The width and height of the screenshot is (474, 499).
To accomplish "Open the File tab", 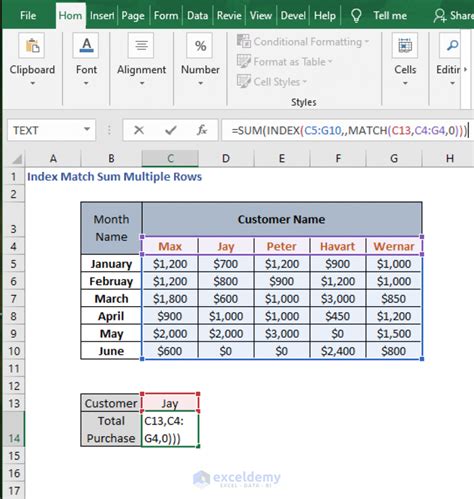I will coord(28,15).
